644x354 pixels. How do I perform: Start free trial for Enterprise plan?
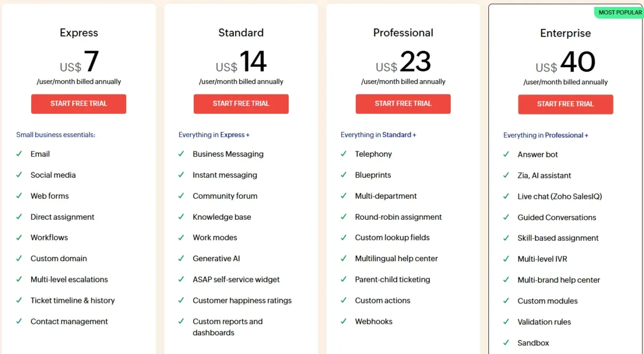click(566, 104)
